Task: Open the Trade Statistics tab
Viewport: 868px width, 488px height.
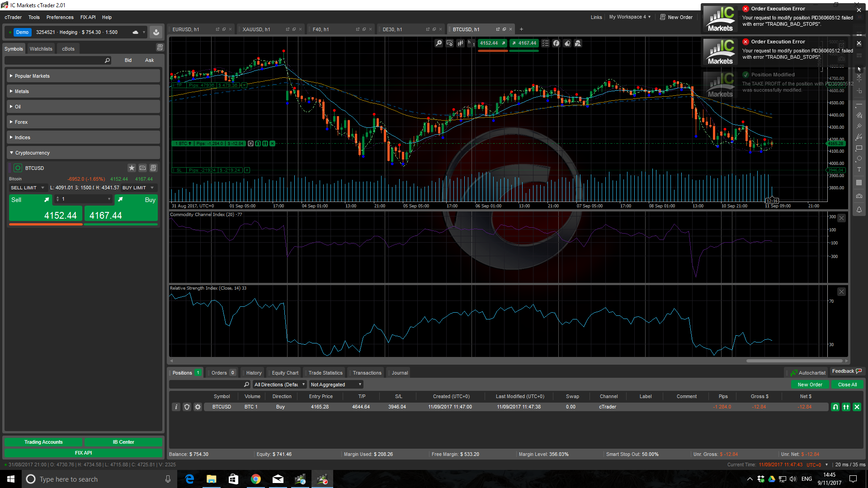Action: [x=325, y=373]
